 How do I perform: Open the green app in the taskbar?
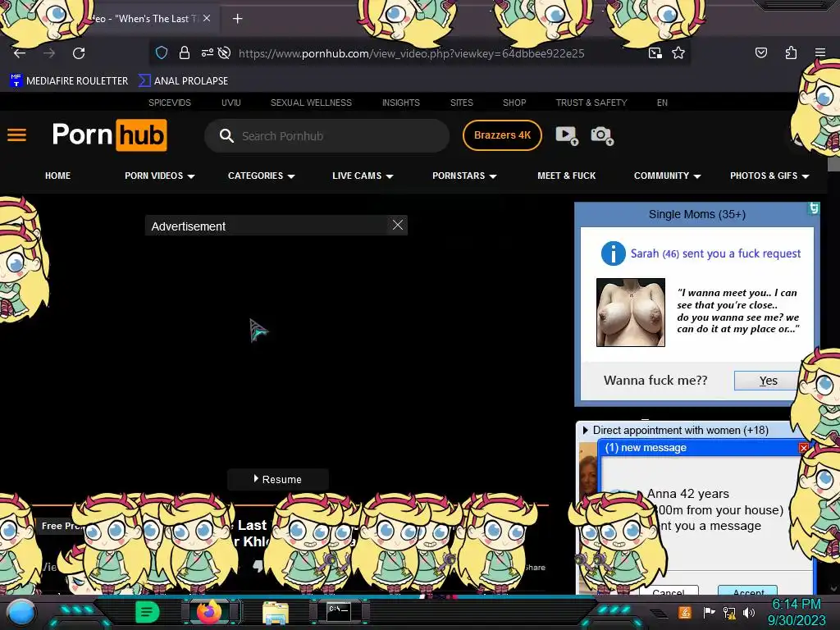click(x=147, y=612)
